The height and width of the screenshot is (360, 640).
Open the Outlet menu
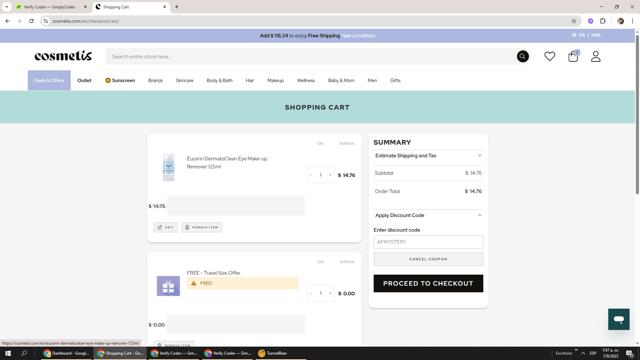coord(84,80)
